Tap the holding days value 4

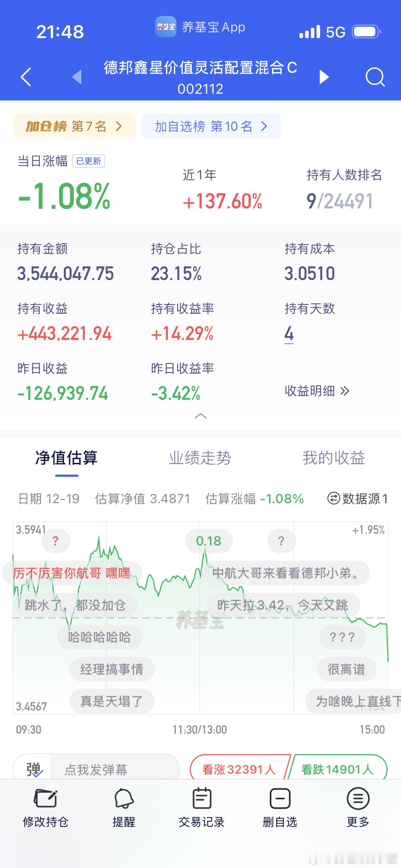[289, 334]
